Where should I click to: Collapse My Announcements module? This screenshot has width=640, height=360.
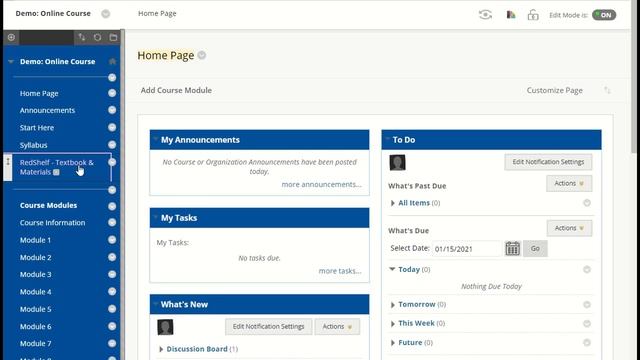156,139
